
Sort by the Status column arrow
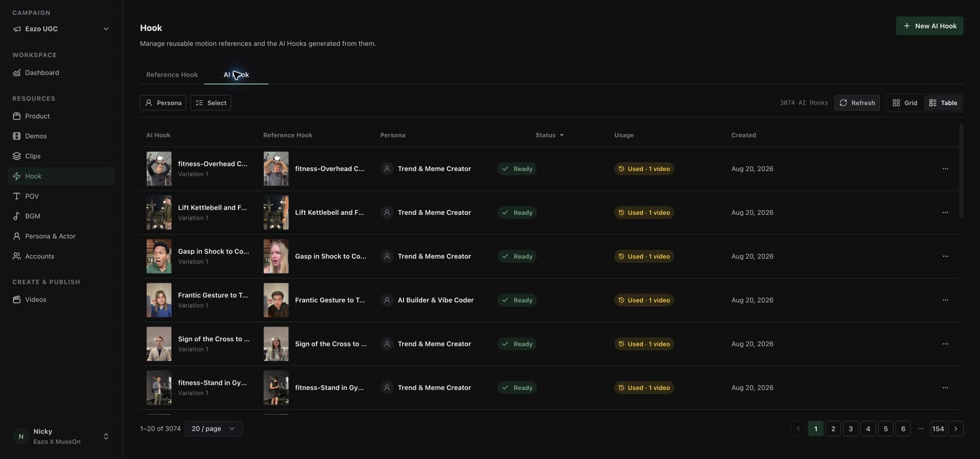click(x=562, y=135)
